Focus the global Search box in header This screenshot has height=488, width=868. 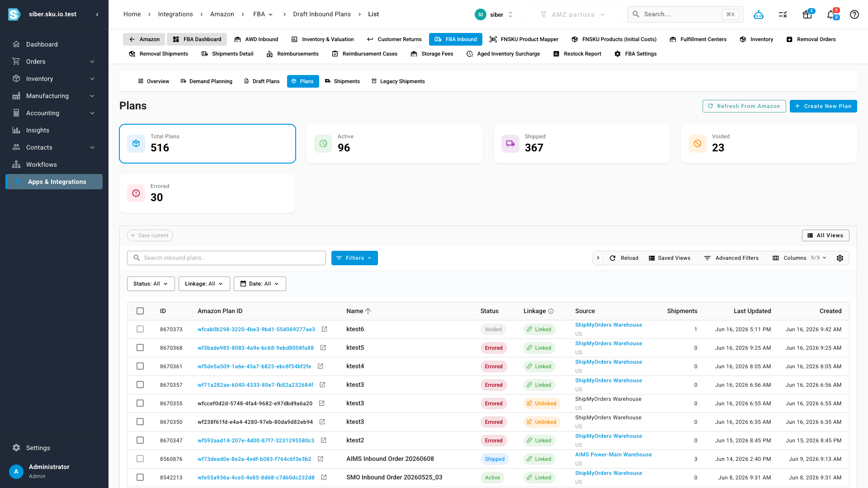(x=685, y=14)
